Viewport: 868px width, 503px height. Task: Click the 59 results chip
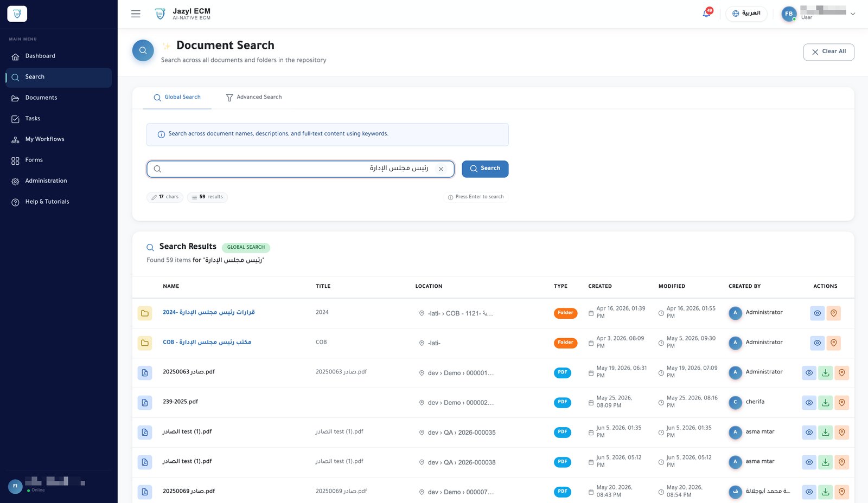pyautogui.click(x=207, y=197)
